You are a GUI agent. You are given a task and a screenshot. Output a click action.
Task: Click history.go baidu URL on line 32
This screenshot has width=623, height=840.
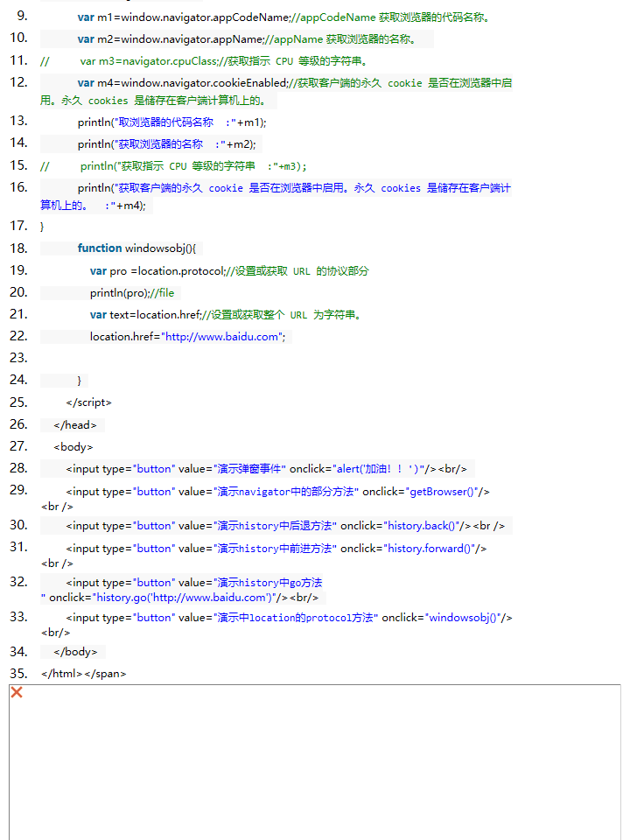(x=185, y=598)
